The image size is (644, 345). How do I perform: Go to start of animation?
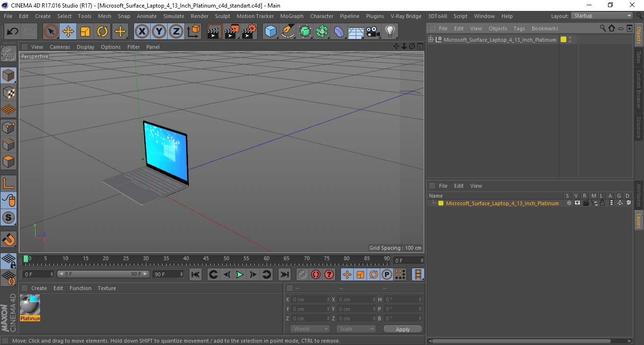tap(196, 274)
